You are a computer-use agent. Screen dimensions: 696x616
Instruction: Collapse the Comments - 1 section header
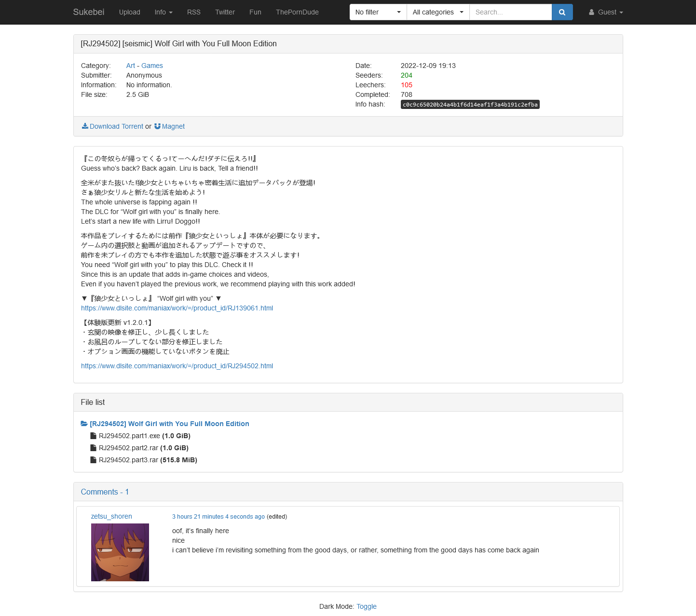tap(105, 492)
